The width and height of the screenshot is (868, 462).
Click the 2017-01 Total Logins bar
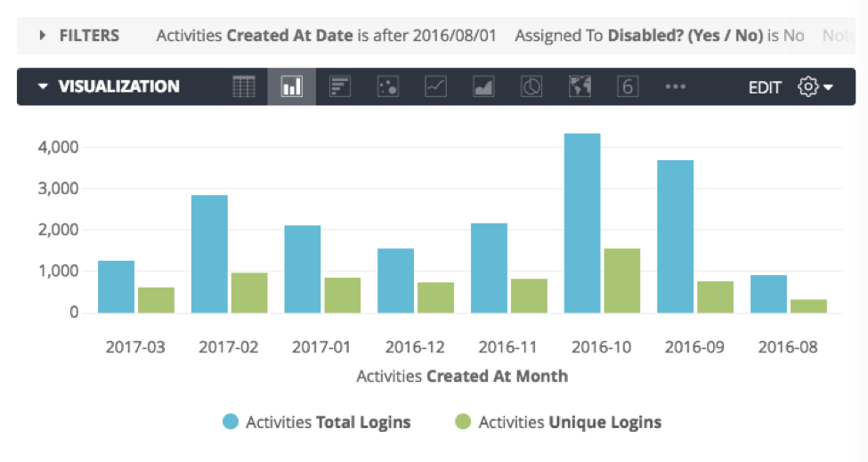pyautogui.click(x=303, y=270)
